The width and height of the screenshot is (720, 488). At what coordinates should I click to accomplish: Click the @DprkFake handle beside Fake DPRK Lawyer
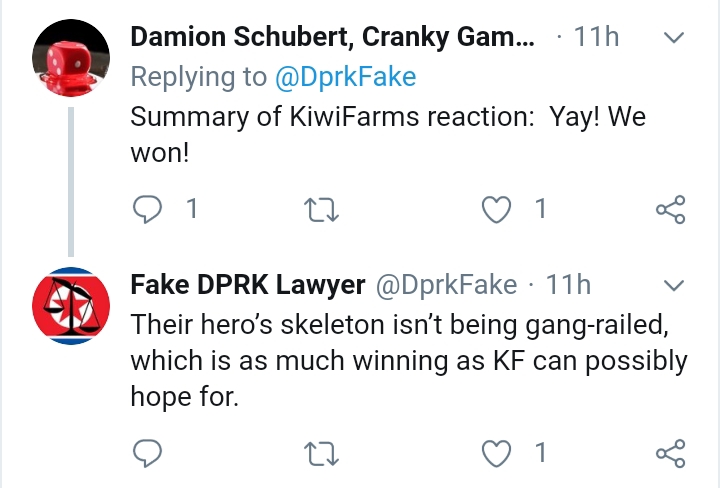pos(446,285)
